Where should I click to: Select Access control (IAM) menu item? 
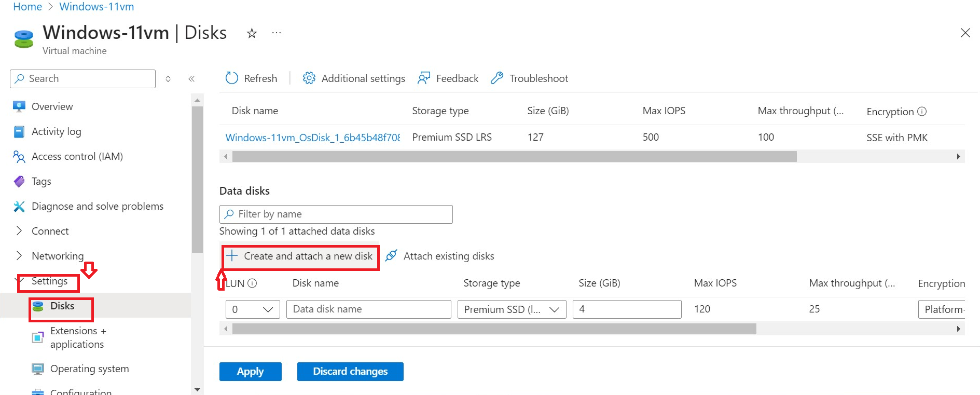click(x=77, y=156)
